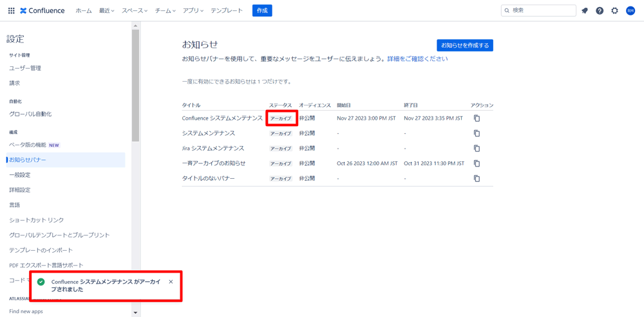Image resolution: width=644 pixels, height=317 pixels.
Task: Open the settings gear icon
Action: (x=614, y=11)
